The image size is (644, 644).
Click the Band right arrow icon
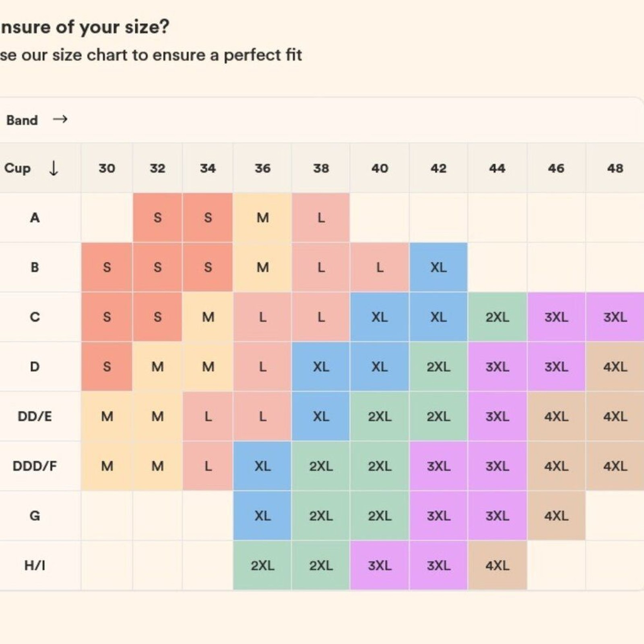point(60,119)
